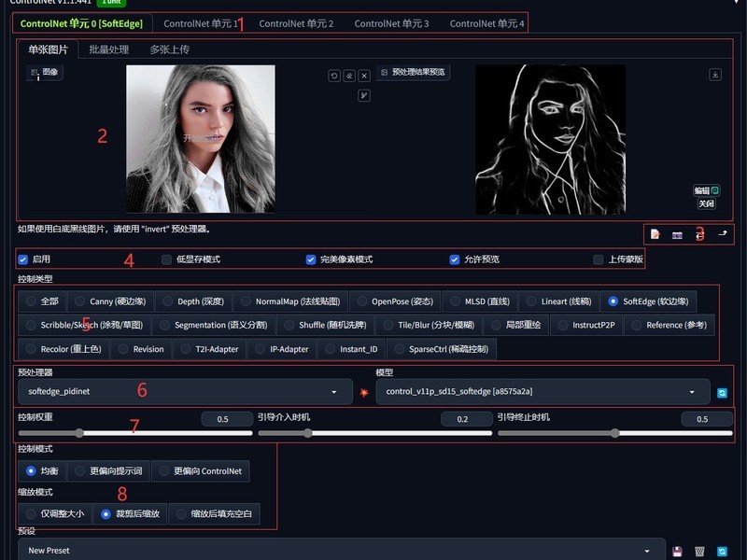Open the 模型 dropdown showing control_v11p_sd15_softedge
This screenshot has height=560, width=747.
click(x=543, y=392)
